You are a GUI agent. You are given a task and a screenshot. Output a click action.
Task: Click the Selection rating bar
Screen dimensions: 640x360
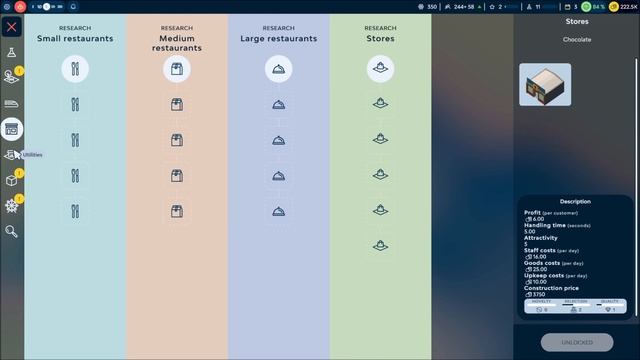pyautogui.click(x=576, y=306)
